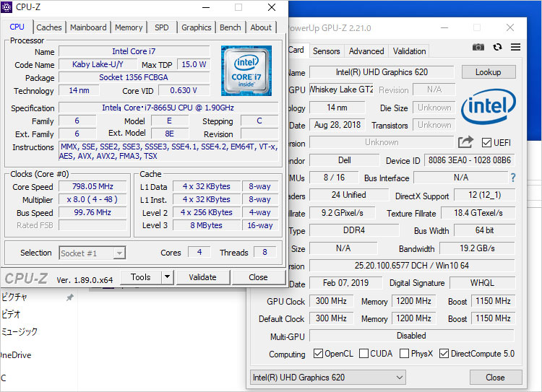Click the GPU Clock 300 MHz value

pyautogui.click(x=331, y=301)
